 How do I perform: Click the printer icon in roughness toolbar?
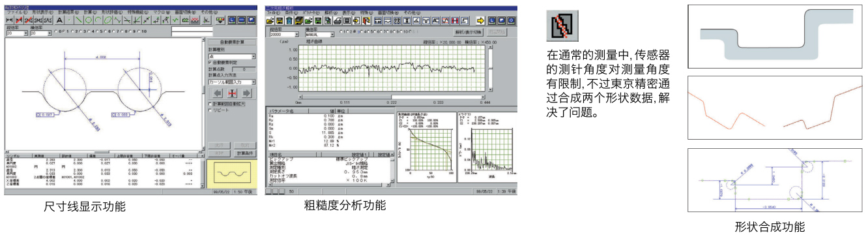click(x=337, y=21)
